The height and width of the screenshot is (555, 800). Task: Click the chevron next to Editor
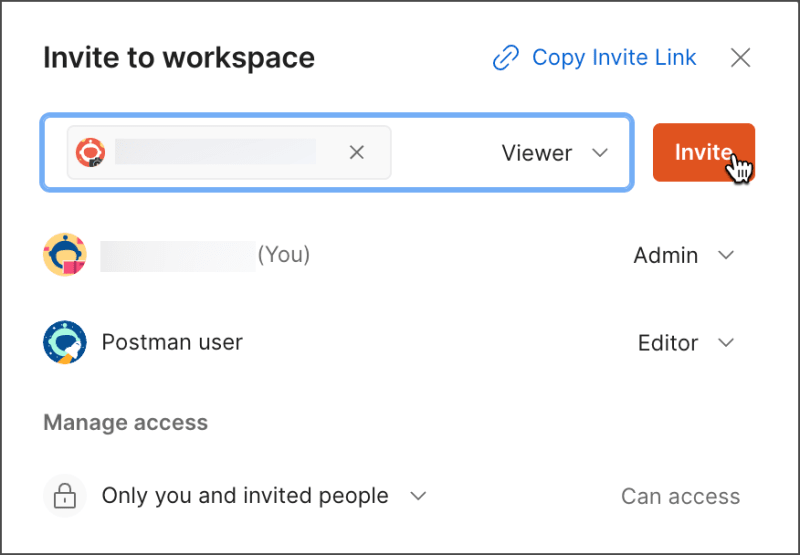click(x=727, y=343)
